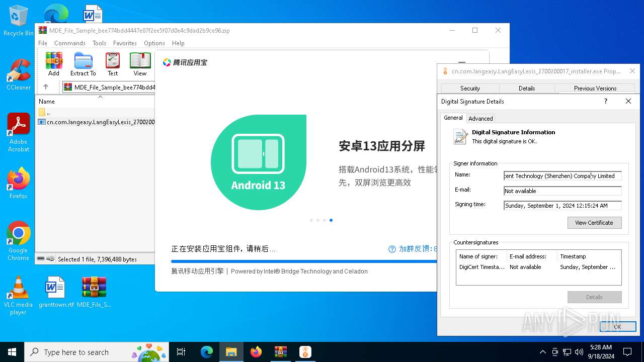The height and width of the screenshot is (362, 644).
Task: Click the fourth carousel dot in installer
Action: [331, 220]
